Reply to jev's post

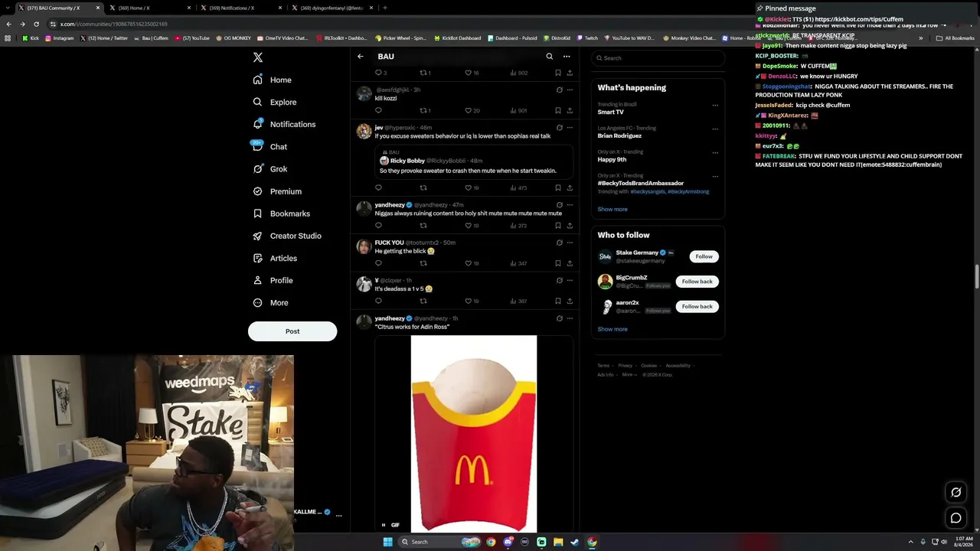click(378, 187)
